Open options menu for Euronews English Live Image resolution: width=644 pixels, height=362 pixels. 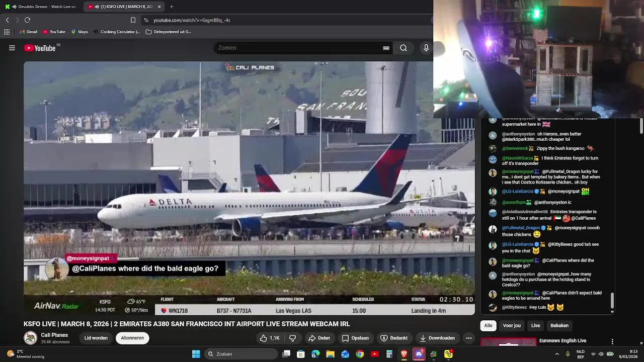pyautogui.click(x=612, y=341)
